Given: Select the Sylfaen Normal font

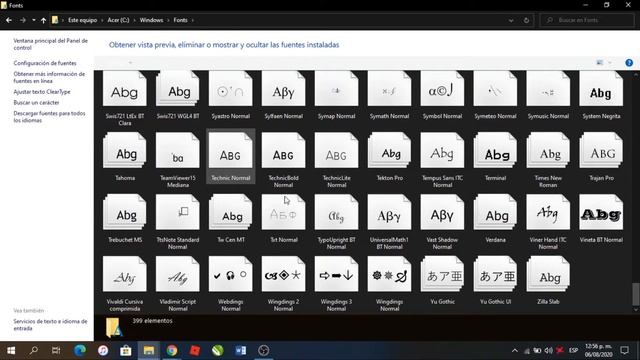Looking at the screenshot, I should tap(283, 96).
